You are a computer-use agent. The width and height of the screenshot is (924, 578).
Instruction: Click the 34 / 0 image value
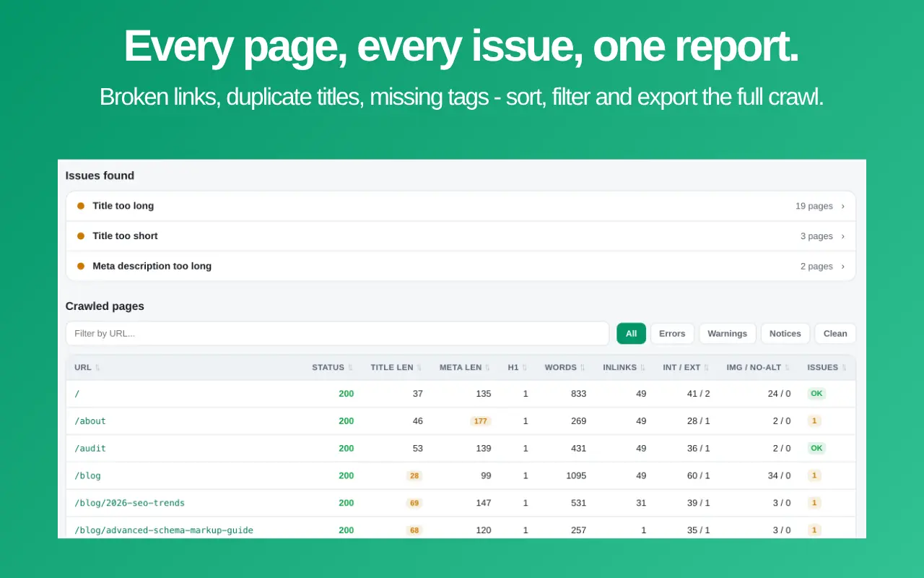coord(779,476)
